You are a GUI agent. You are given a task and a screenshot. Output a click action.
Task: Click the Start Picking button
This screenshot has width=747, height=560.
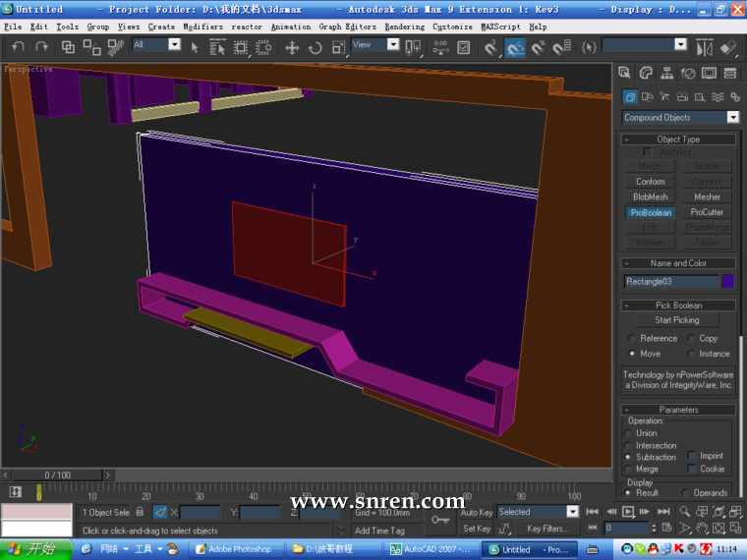pos(677,320)
